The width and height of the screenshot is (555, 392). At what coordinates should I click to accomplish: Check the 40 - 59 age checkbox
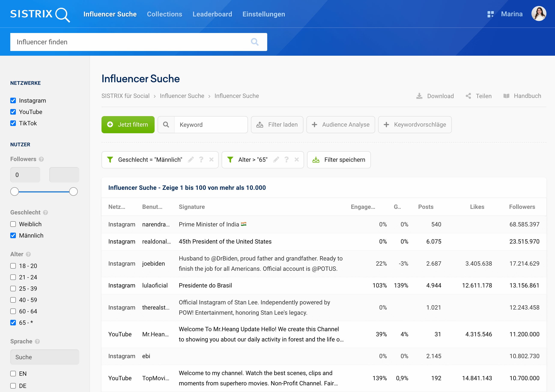pyautogui.click(x=13, y=300)
